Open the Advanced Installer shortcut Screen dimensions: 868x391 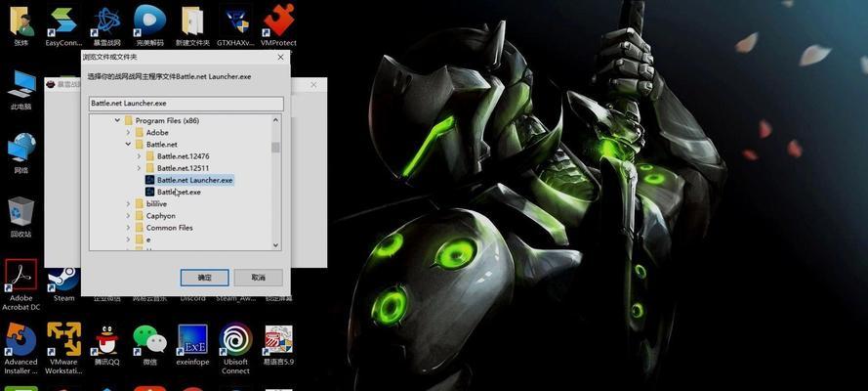click(21, 348)
